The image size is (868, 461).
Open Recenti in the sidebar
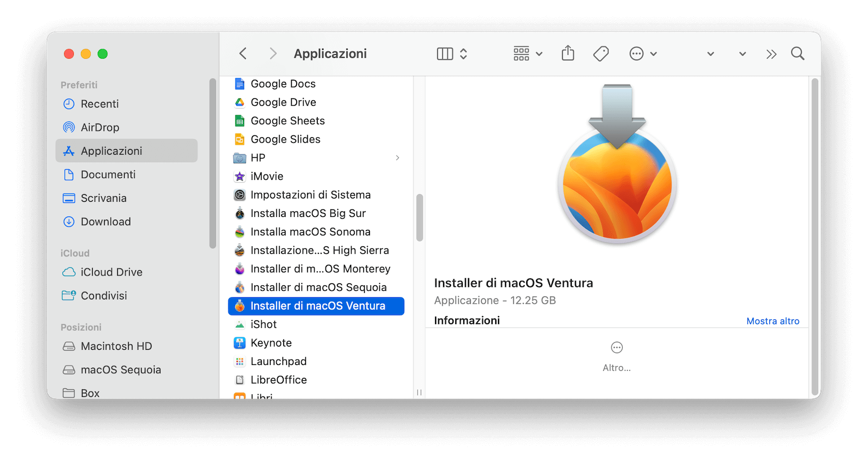point(126,104)
